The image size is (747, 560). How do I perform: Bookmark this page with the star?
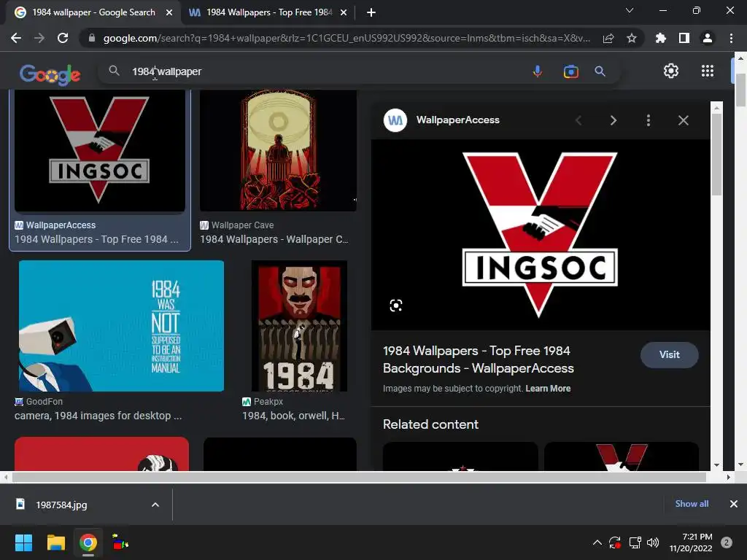[632, 38]
